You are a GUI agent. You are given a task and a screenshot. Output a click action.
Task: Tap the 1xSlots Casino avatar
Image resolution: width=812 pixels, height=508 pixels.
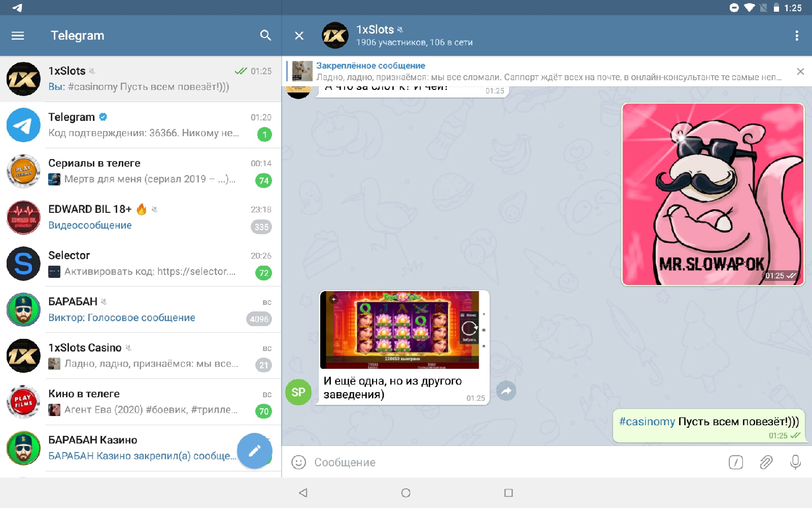23,356
